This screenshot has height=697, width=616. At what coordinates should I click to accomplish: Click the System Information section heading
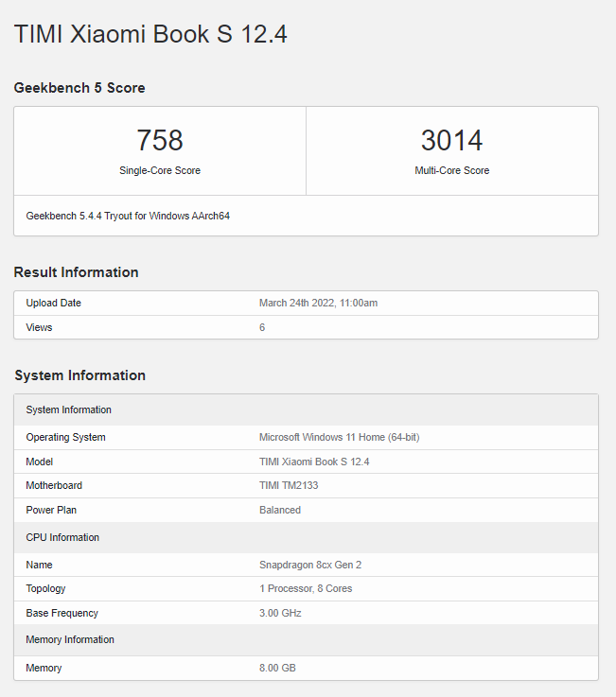coord(79,375)
